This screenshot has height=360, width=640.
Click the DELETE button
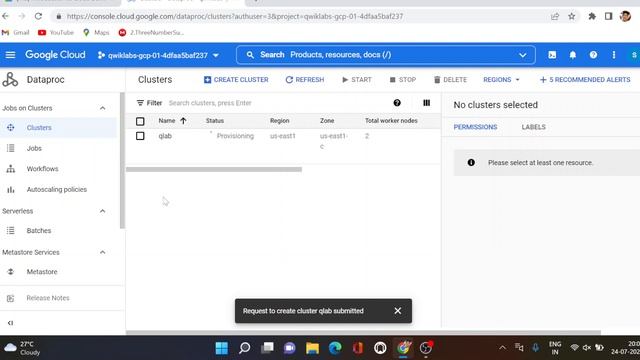pyautogui.click(x=450, y=80)
